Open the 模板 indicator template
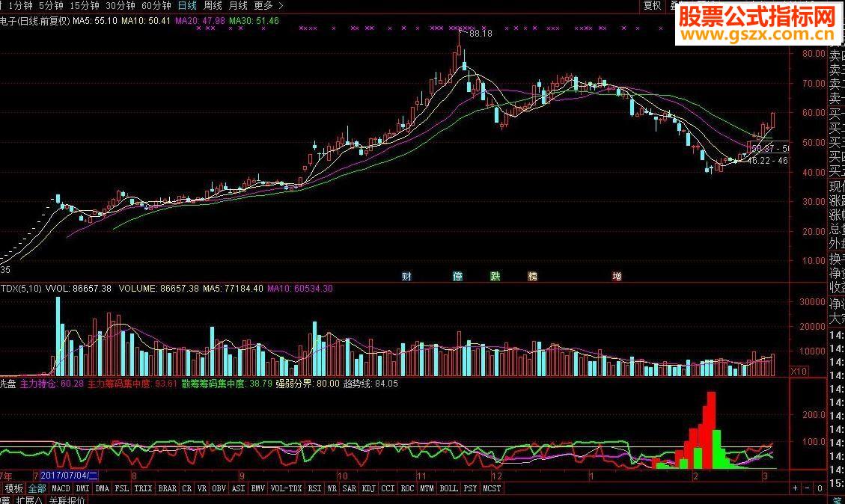 point(14,488)
